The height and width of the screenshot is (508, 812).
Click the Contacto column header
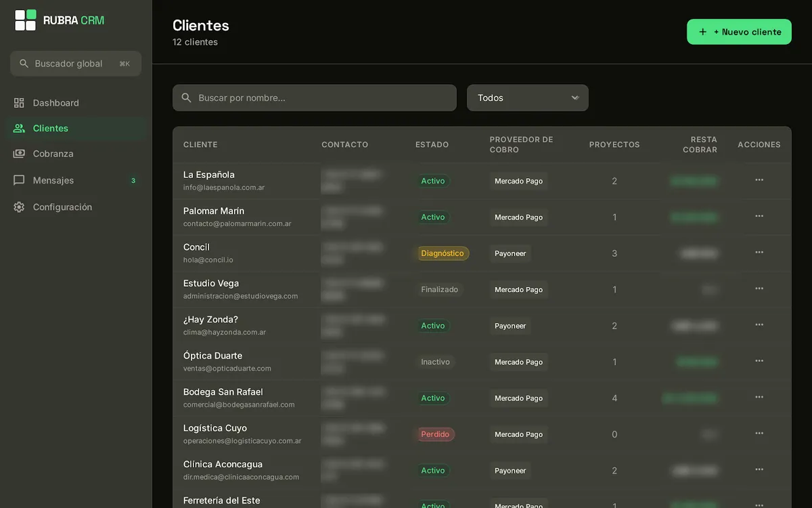pos(345,145)
